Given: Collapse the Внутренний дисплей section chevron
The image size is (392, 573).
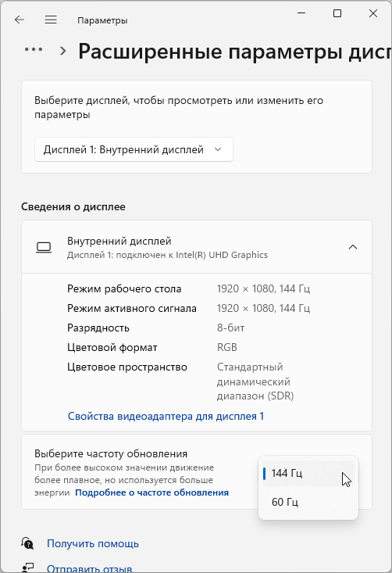Looking at the screenshot, I should click(353, 247).
